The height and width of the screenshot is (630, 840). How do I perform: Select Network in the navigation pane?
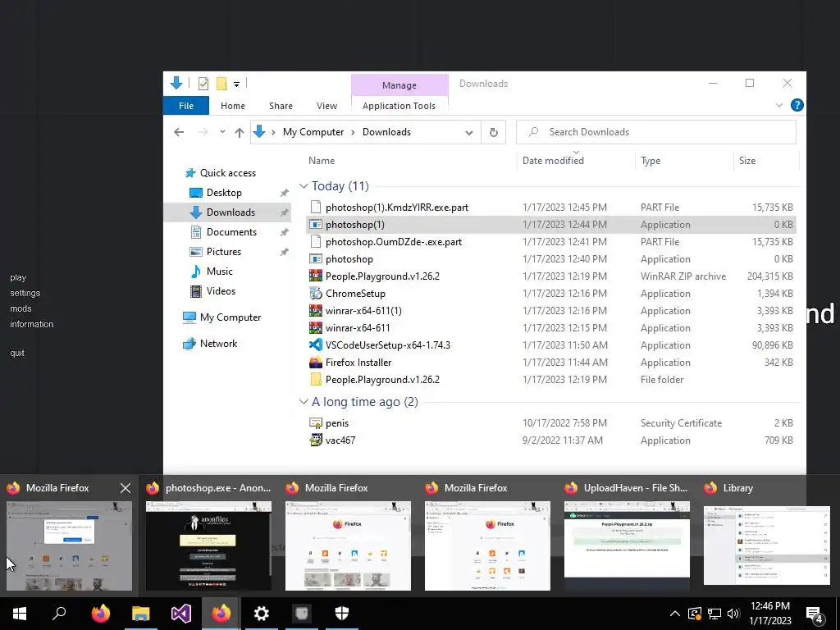pyautogui.click(x=218, y=344)
